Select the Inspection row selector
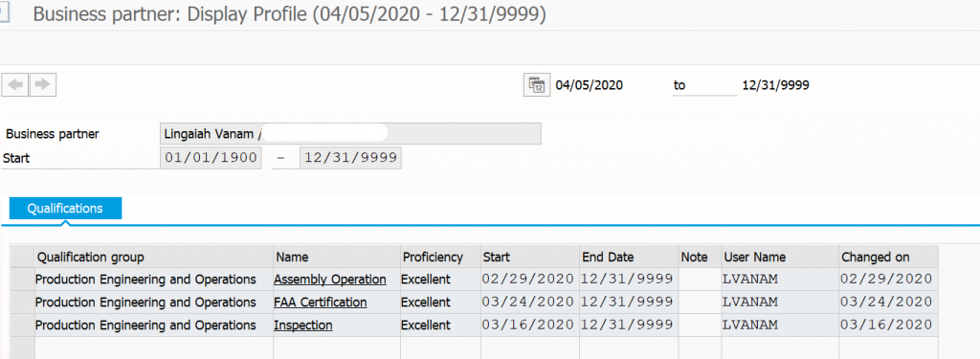Viewport: 980px width, 359px height. 23,325
